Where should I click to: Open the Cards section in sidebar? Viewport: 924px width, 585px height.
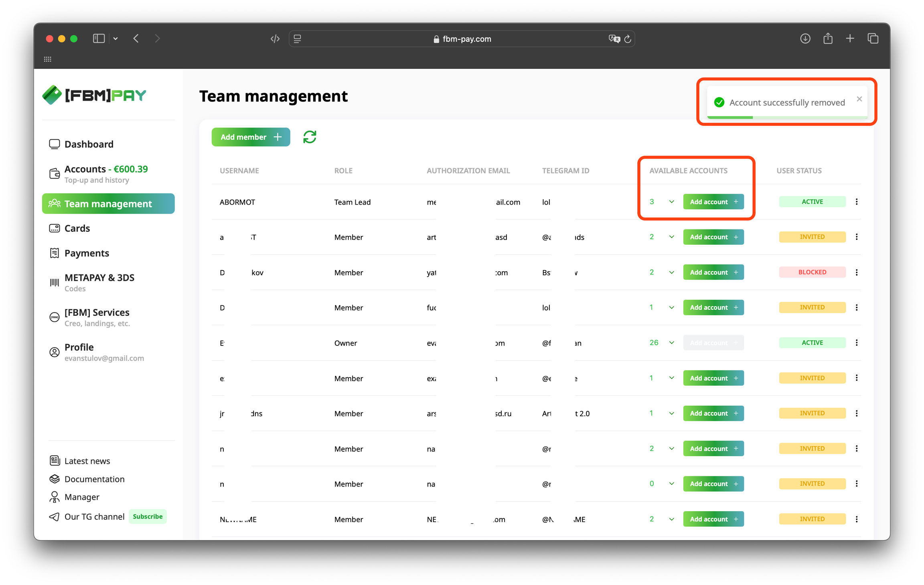(x=77, y=228)
